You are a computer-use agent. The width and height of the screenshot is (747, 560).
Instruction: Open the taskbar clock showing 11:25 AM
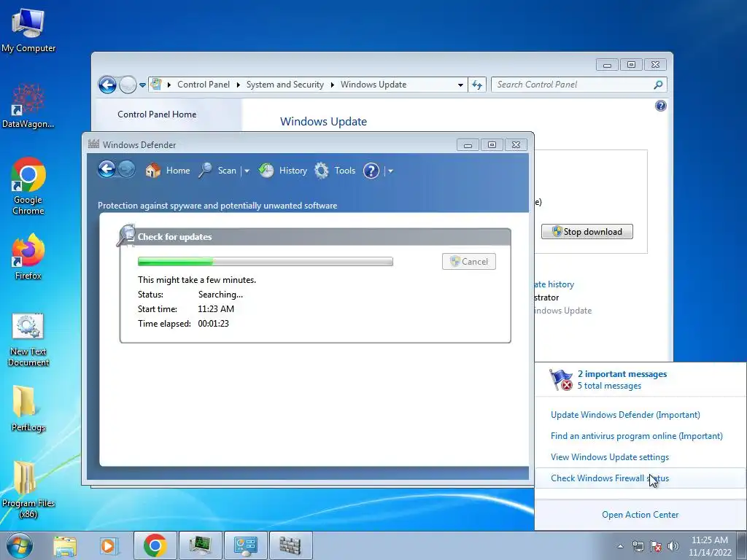point(709,545)
